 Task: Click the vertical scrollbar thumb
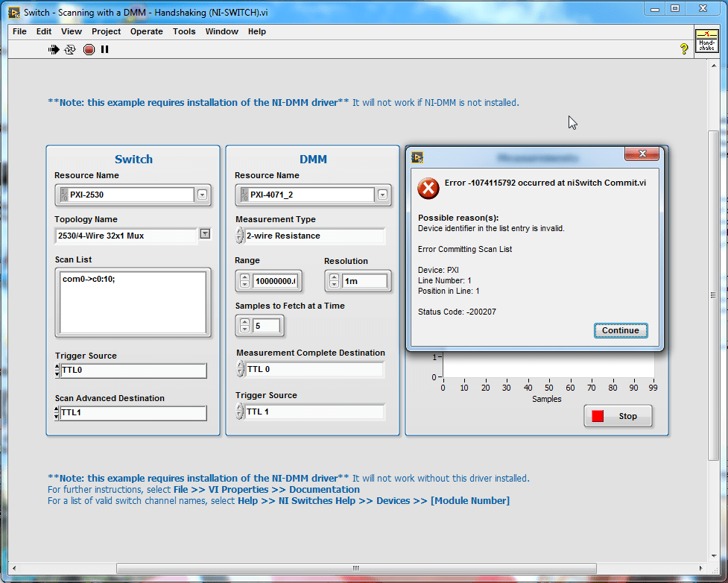(x=714, y=295)
